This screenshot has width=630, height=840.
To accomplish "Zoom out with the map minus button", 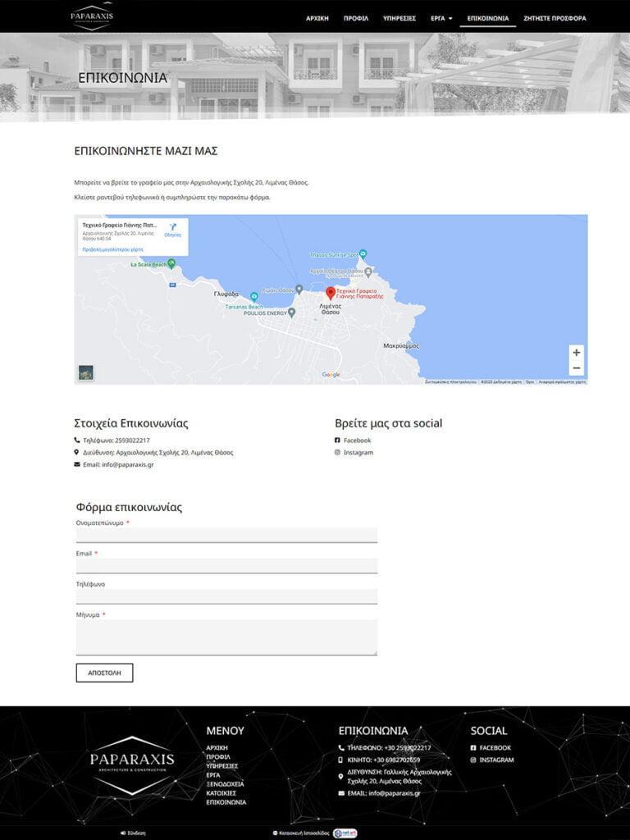I will [x=577, y=368].
